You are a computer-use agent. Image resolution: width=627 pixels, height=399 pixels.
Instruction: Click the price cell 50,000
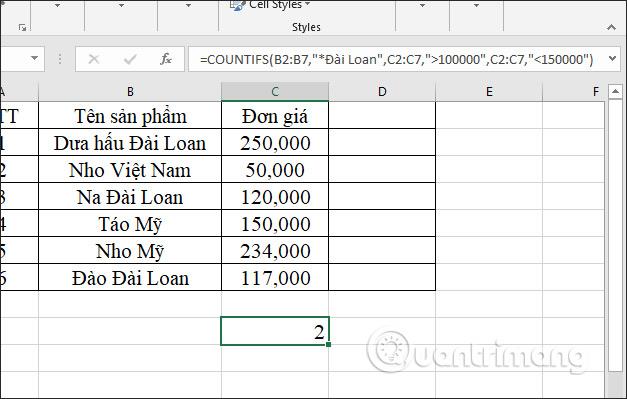pos(275,169)
